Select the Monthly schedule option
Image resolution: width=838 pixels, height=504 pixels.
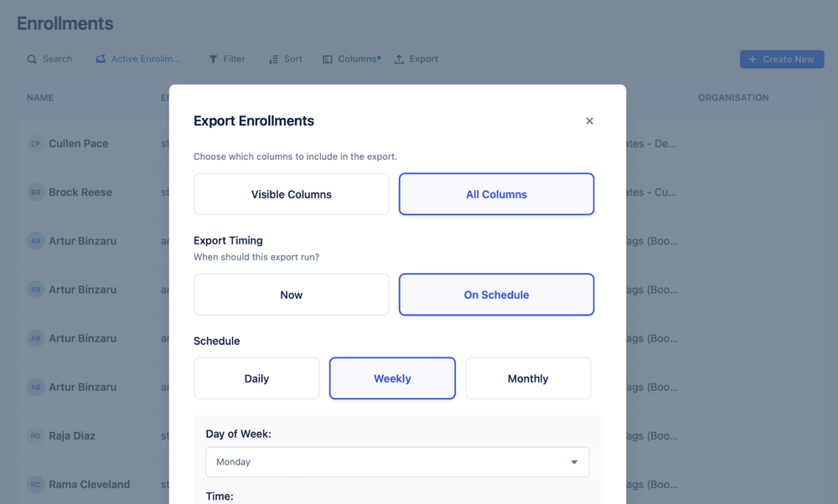click(528, 378)
